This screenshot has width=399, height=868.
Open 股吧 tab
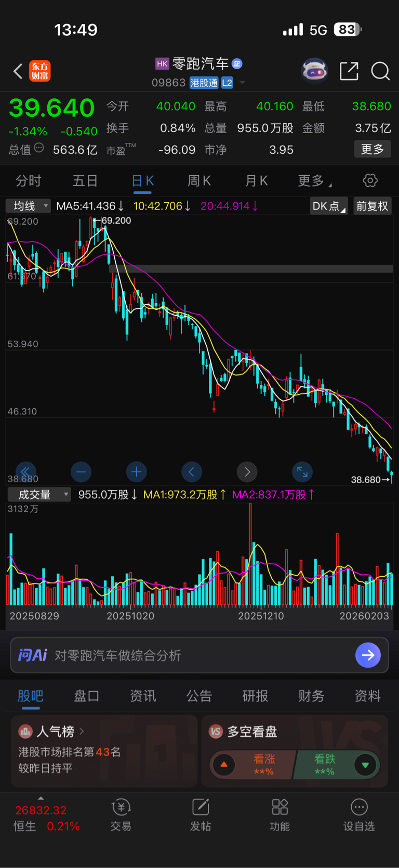tap(31, 696)
